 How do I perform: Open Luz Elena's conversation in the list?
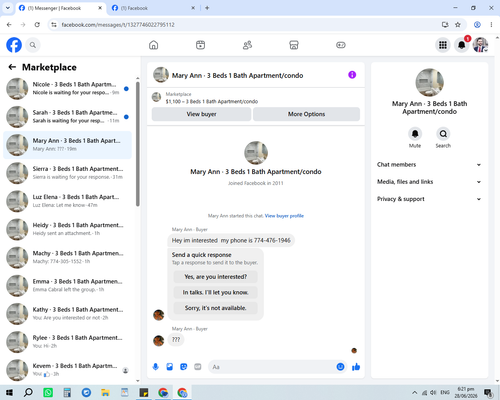click(x=68, y=201)
